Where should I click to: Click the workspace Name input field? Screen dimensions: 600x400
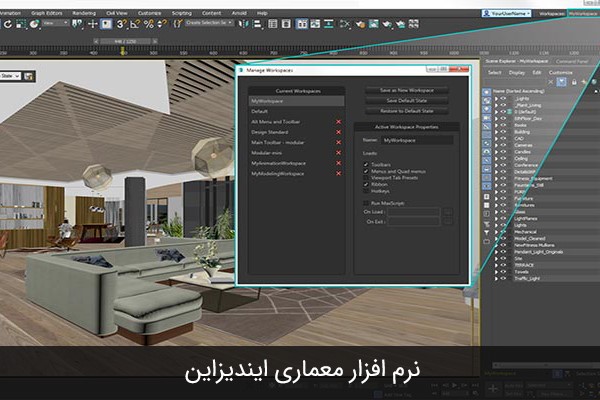coord(417,140)
